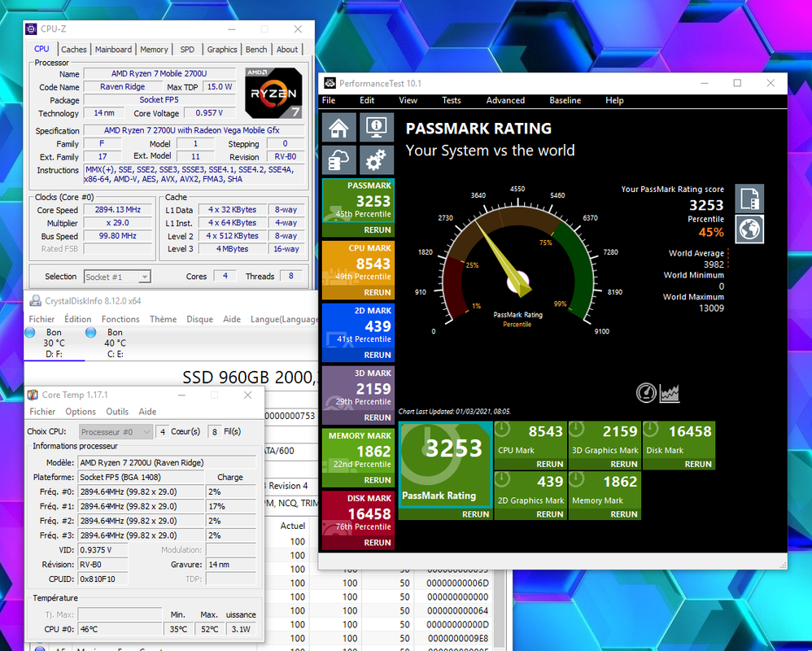The height and width of the screenshot is (651, 812).
Task: Click Core Temp Modèle field AMD Ryzen 7 2700U
Action: pos(167,462)
